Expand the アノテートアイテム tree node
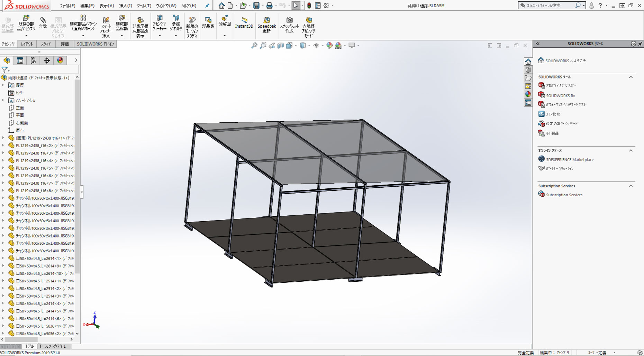This screenshot has height=356, width=644. (x=3, y=100)
